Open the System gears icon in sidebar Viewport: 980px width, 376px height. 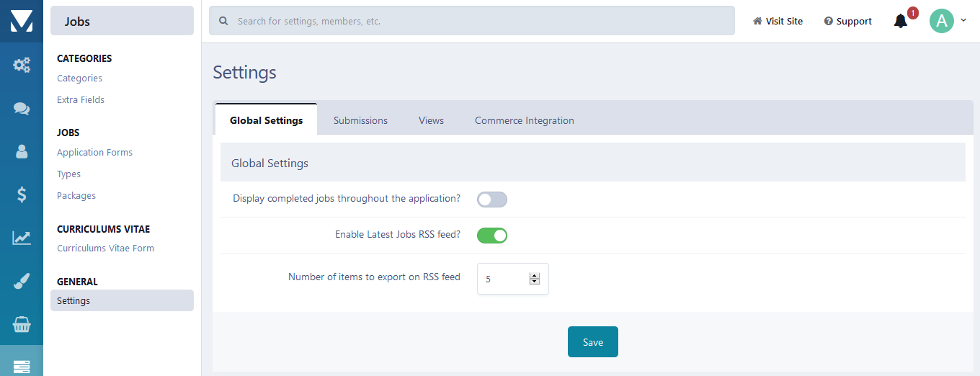(22, 66)
